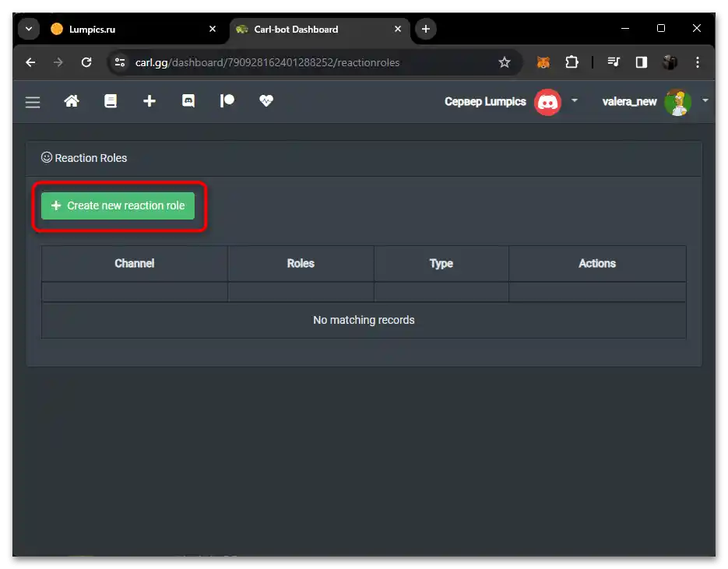Sort table by Type column header
The width and height of the screenshot is (728, 569).
click(x=441, y=263)
